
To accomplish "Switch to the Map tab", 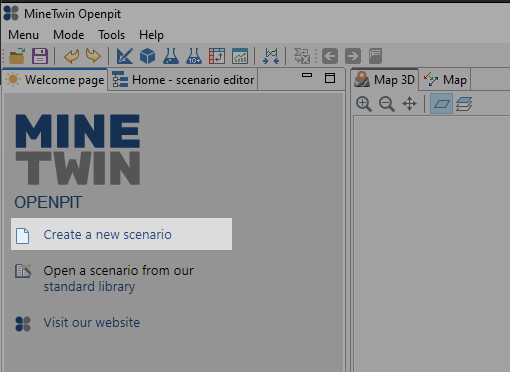I will 445,80.
